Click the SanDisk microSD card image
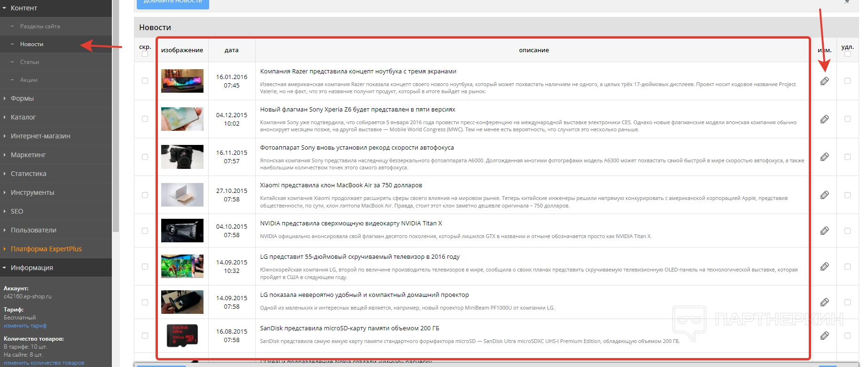Image resolution: width=868 pixels, height=367 pixels. pos(182,335)
